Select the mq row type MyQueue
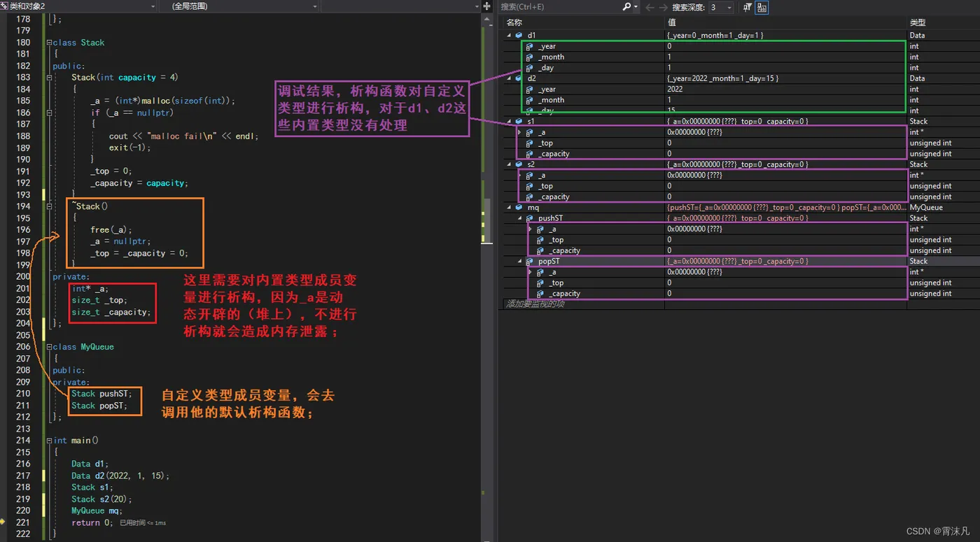The width and height of the screenshot is (980, 542). click(x=926, y=208)
